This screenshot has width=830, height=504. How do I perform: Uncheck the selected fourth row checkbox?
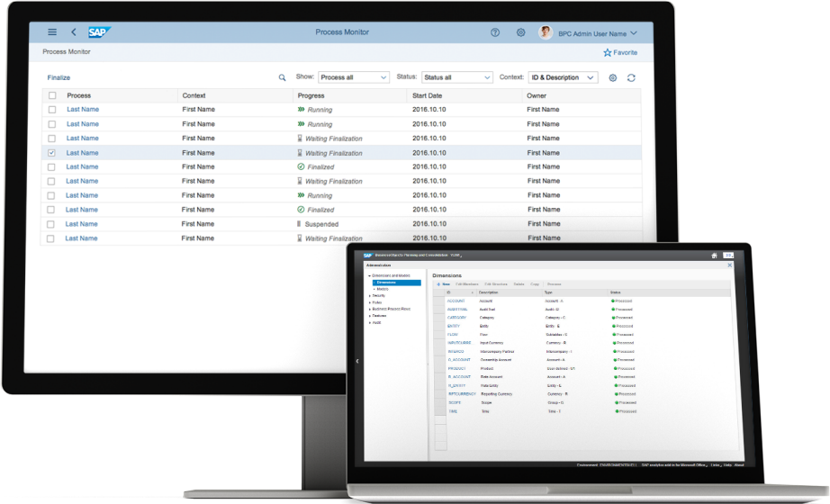point(51,153)
